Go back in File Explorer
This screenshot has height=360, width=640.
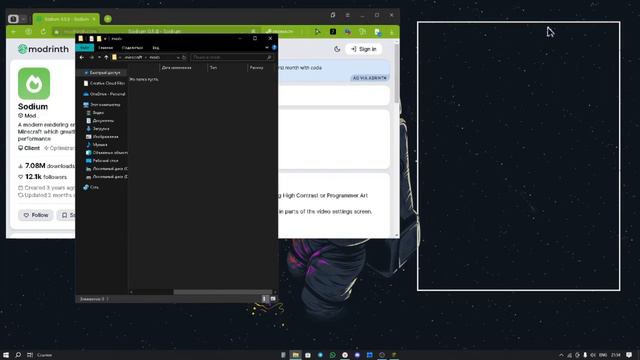click(x=82, y=58)
